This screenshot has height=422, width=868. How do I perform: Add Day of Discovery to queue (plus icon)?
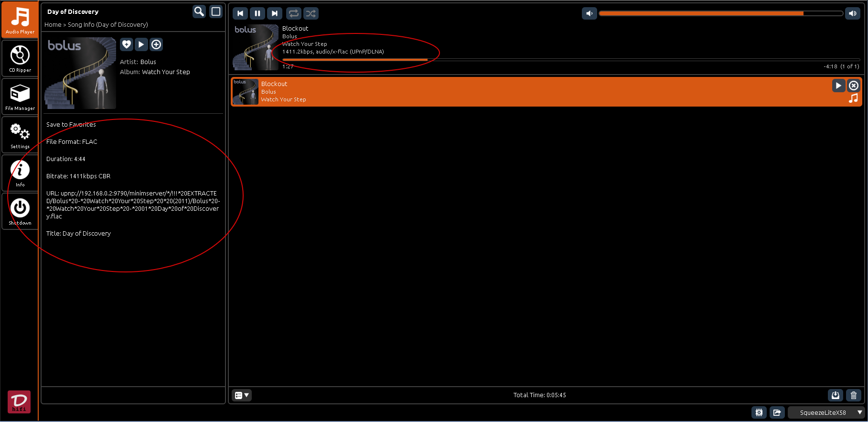click(x=156, y=44)
